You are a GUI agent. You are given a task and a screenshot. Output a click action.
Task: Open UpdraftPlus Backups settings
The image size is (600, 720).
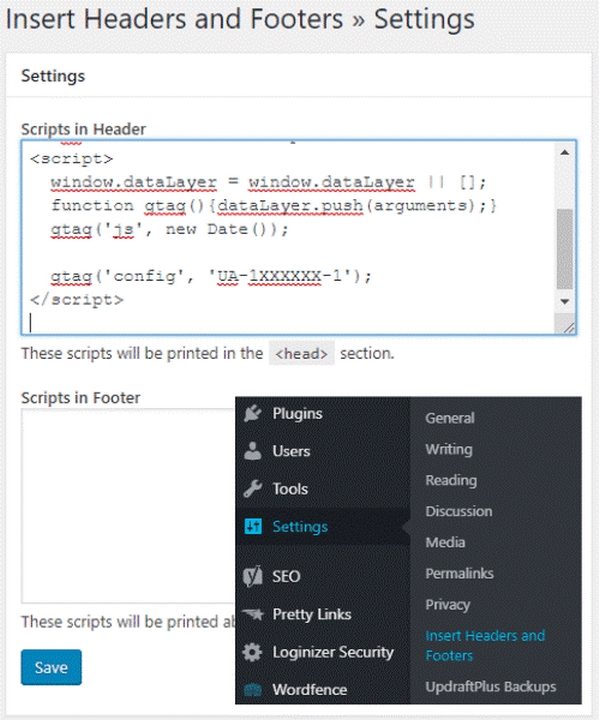coord(491,686)
